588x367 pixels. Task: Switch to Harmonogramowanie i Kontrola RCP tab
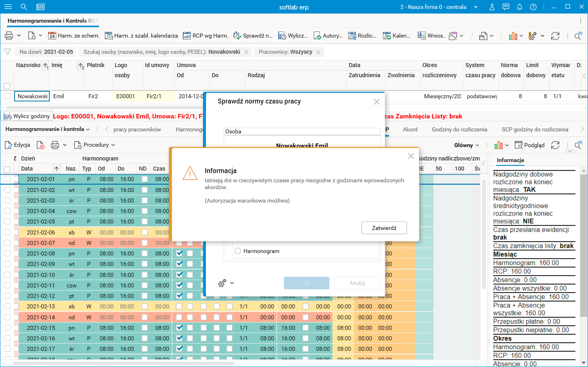click(x=53, y=20)
